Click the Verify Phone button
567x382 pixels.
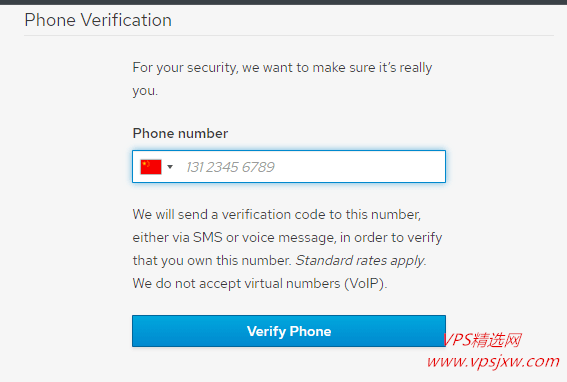pos(289,331)
